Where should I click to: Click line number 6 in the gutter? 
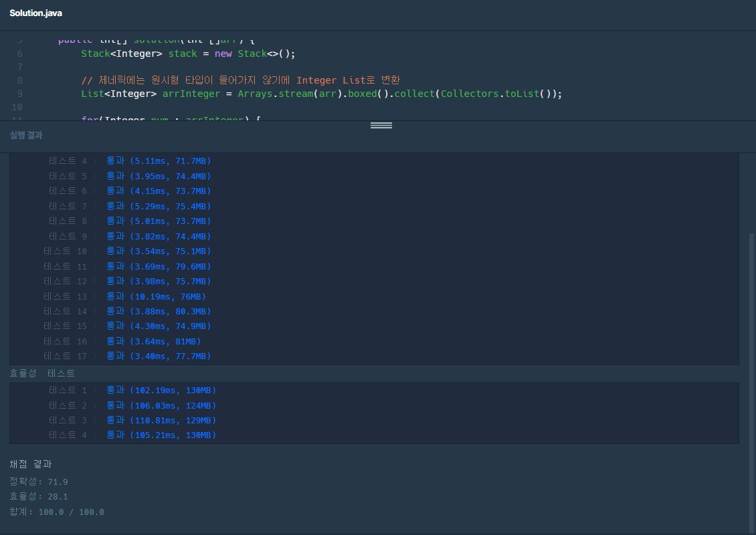(x=20, y=53)
